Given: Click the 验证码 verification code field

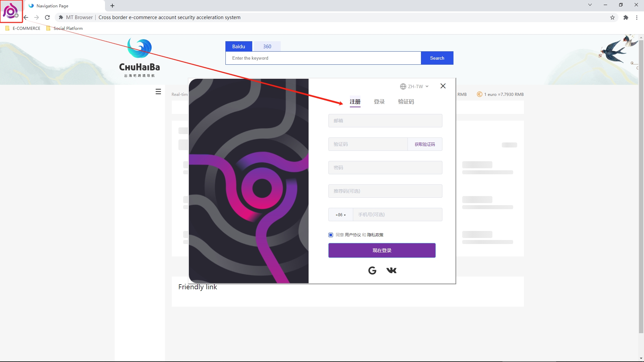Looking at the screenshot, I should click(368, 144).
